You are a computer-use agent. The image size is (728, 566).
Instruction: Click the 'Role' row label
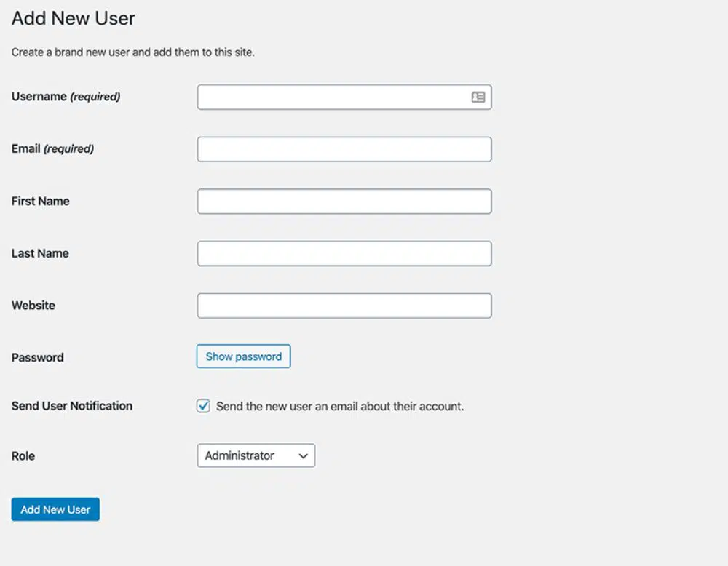point(23,456)
